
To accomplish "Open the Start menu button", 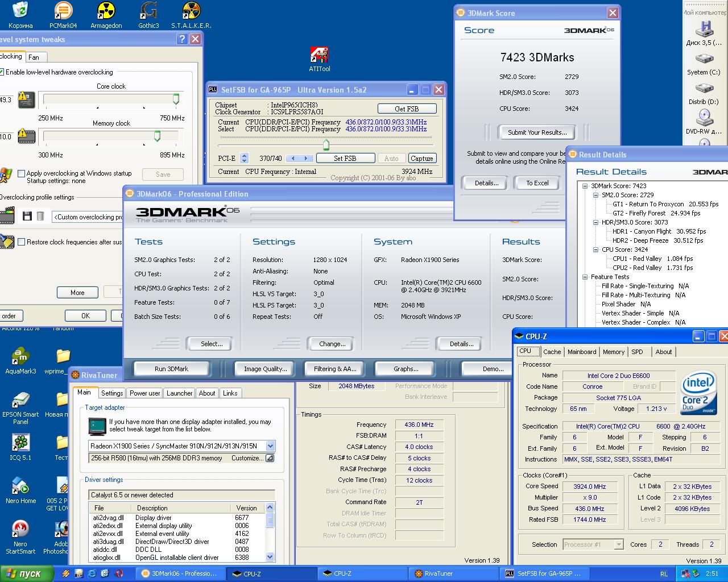I will (27, 573).
